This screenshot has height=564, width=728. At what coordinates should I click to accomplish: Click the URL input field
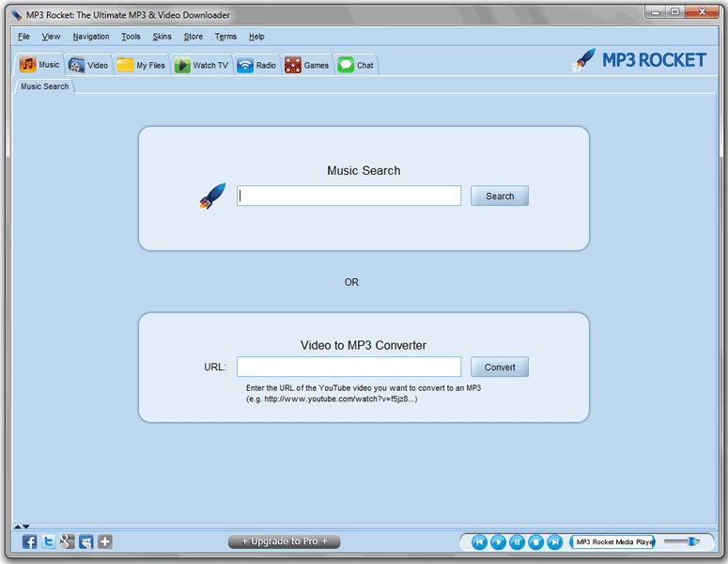coord(349,367)
